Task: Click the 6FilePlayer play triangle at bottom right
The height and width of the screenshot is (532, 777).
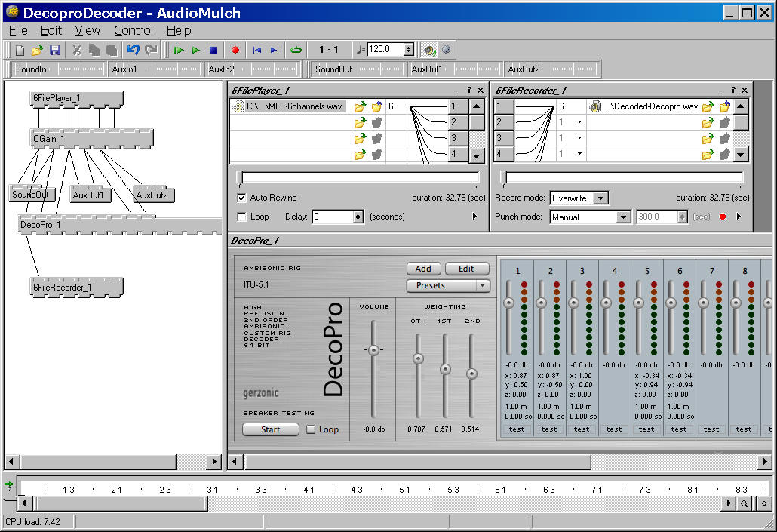Action: (474, 216)
